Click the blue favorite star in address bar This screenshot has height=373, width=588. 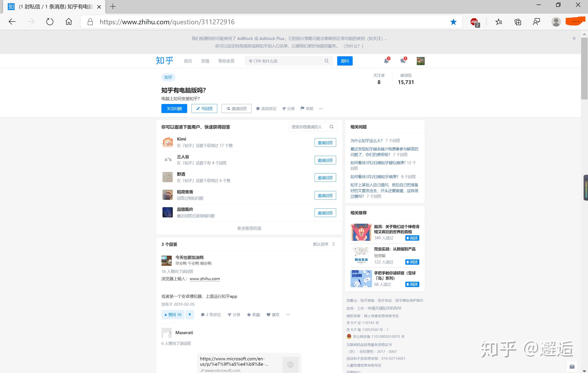[x=453, y=22]
